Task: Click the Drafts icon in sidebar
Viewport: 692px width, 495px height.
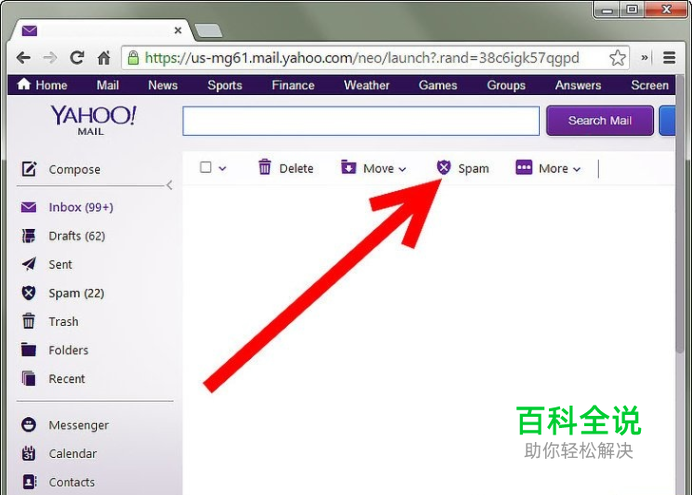Action: (29, 236)
